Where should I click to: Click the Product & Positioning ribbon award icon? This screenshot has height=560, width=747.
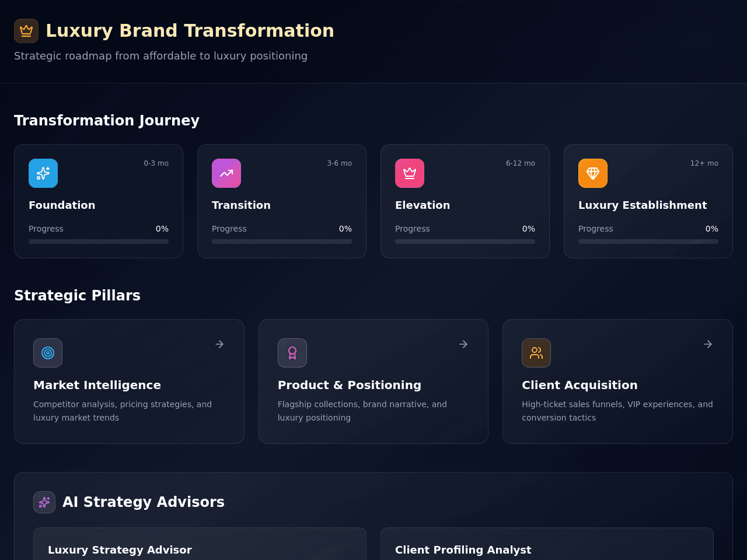tap(292, 353)
